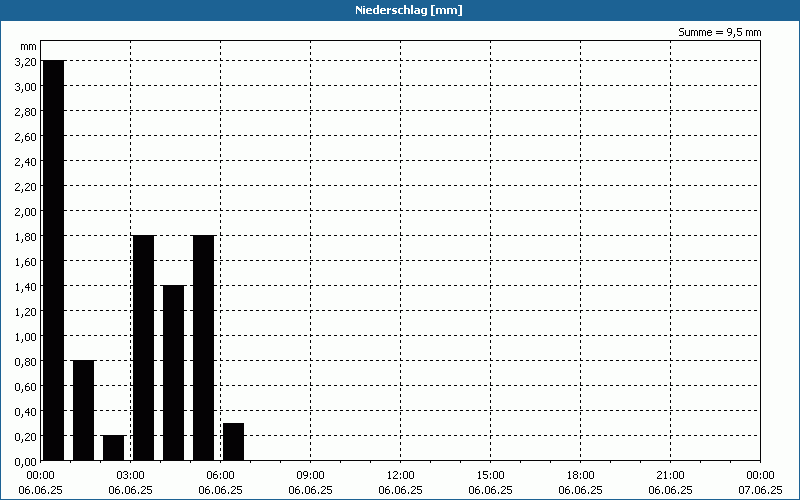Click the y-axis label "1,80"

26,237
